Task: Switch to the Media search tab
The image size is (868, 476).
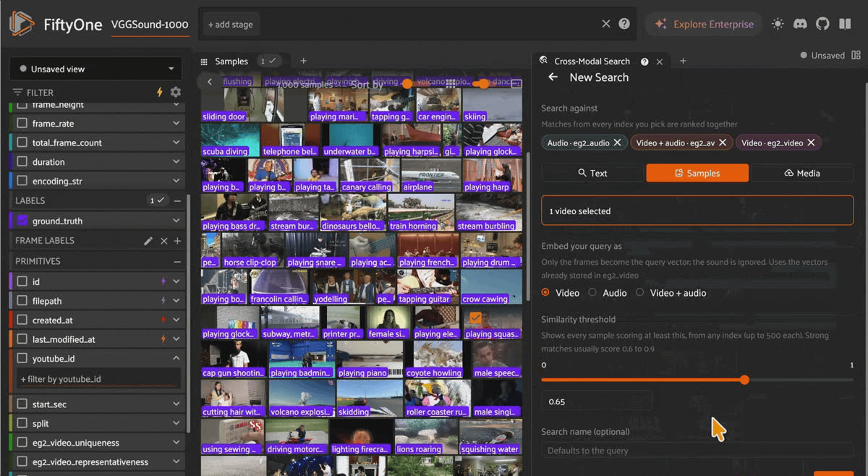Action: coord(802,173)
